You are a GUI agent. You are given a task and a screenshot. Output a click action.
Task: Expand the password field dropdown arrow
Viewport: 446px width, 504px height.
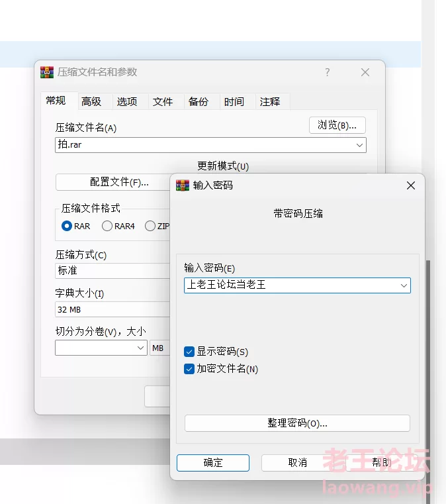click(x=404, y=285)
